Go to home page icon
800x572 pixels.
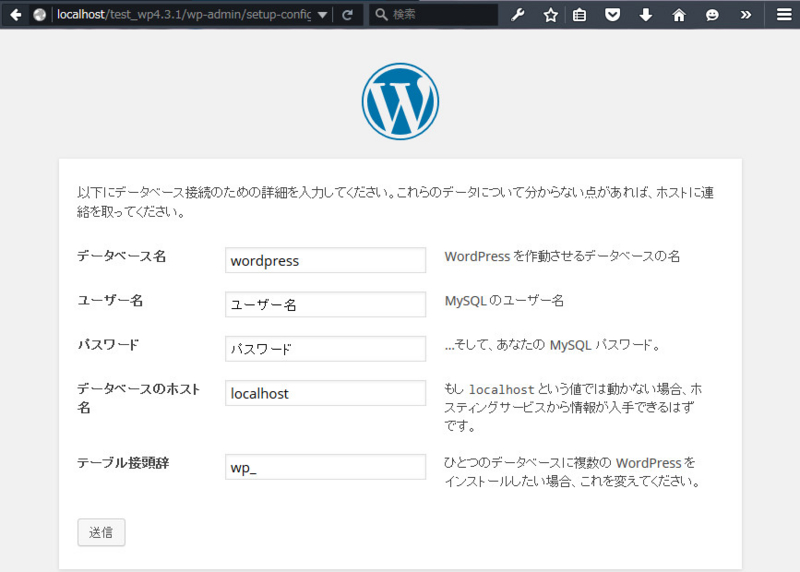[x=679, y=15]
